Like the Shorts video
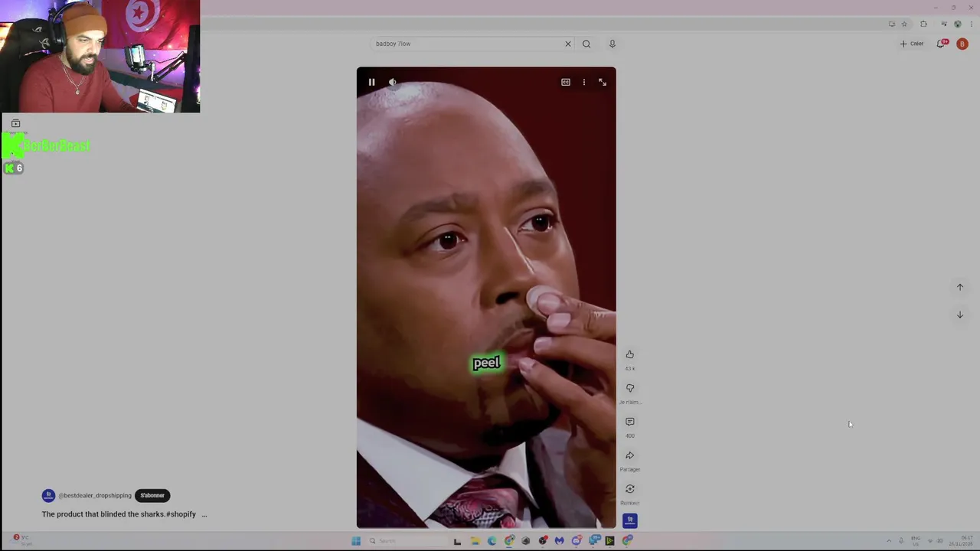980x551 pixels. [x=630, y=354]
